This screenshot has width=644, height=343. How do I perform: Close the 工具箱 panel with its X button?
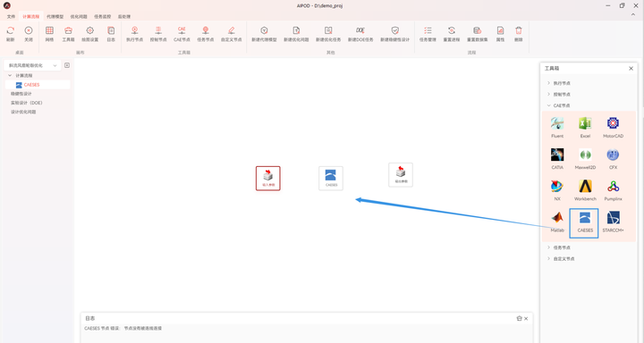(631, 69)
